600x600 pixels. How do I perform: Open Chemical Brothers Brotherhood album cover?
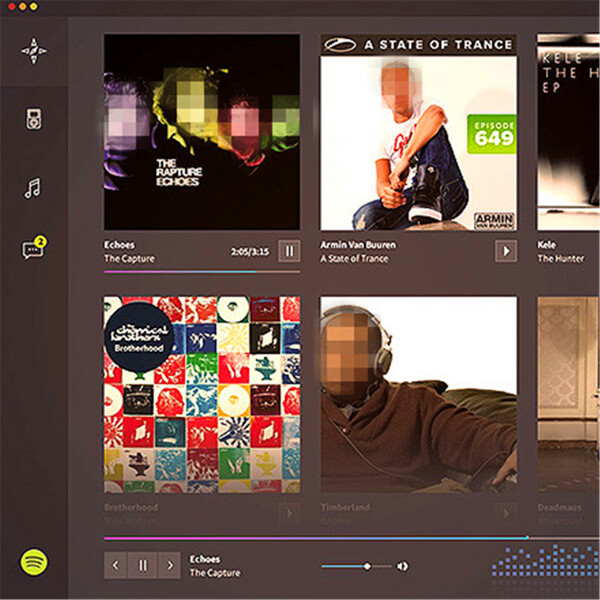pos(202,395)
